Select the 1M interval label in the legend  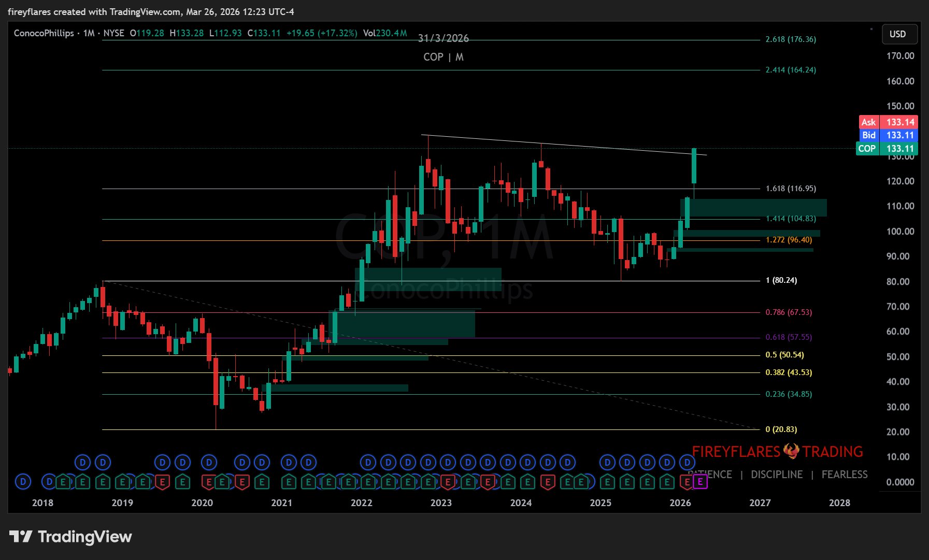click(x=89, y=33)
